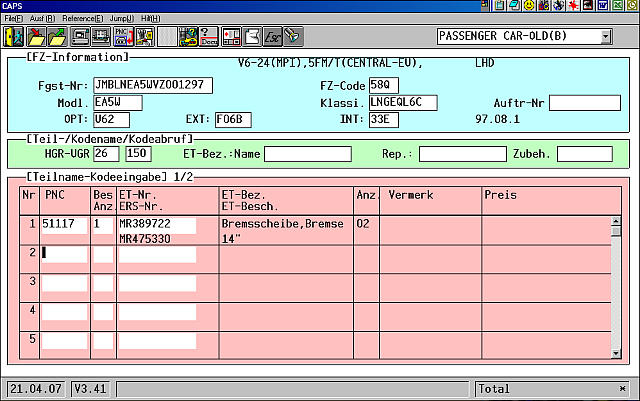640x401 pixels.
Task: Click the exit door icon in toolbar
Action: pos(14,37)
